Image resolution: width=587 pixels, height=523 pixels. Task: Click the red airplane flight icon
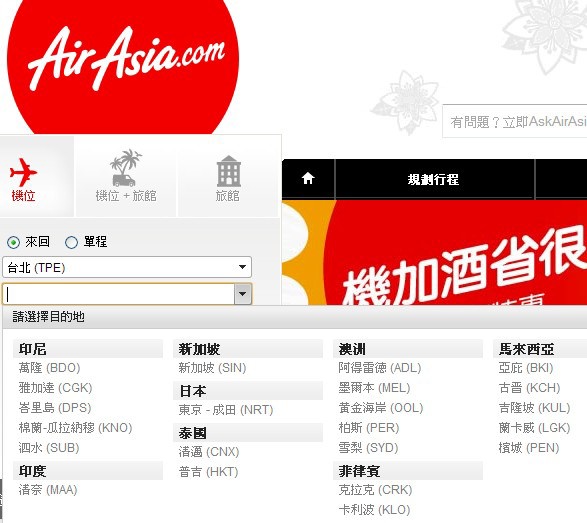23,172
